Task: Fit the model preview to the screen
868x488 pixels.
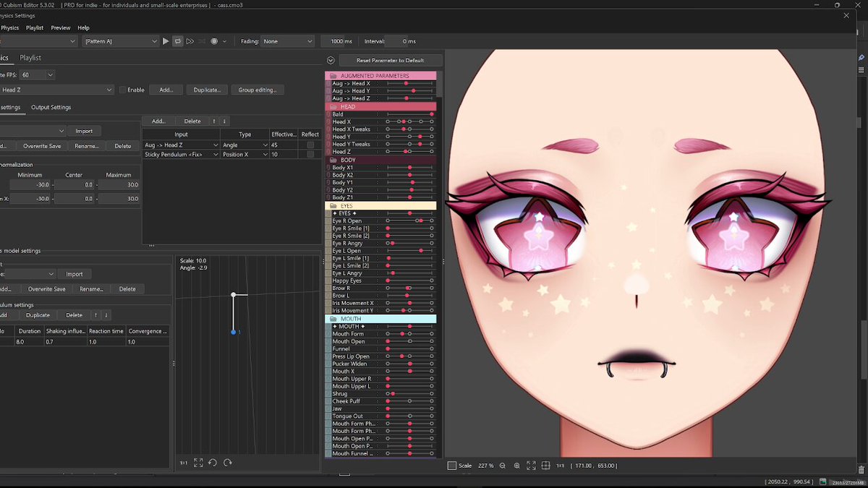Action: click(x=531, y=466)
